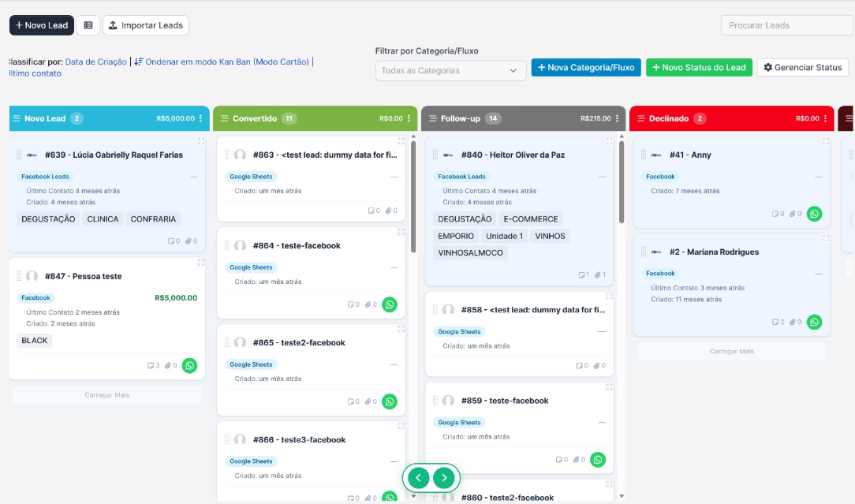This screenshot has width=855, height=504.
Task: Click Declinado column hamburger icon
Action: 641,118
